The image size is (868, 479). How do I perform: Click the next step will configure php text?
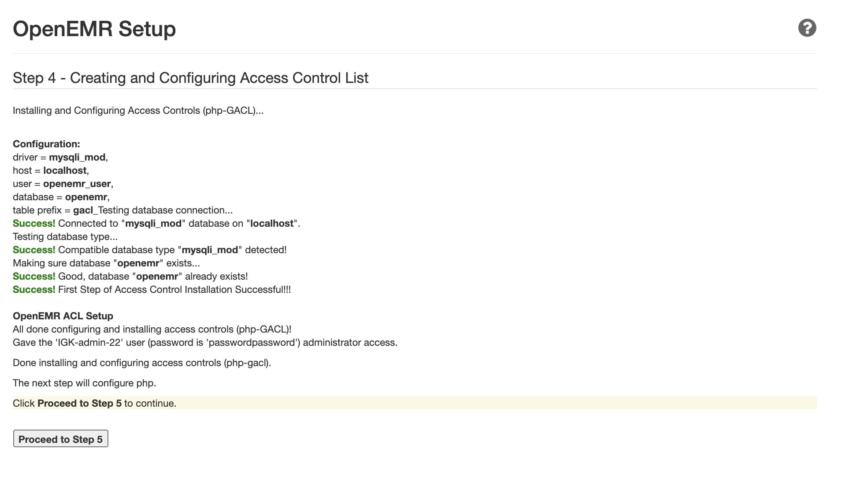coord(85,383)
